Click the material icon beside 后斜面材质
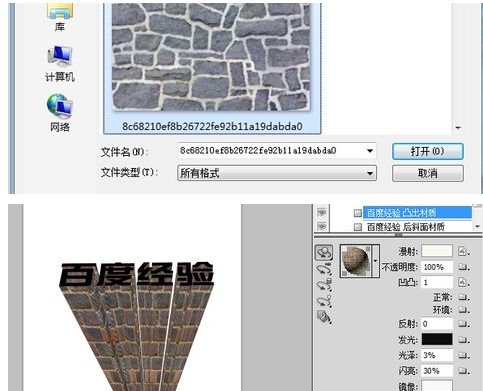Image resolution: width=483 pixels, height=391 pixels. click(358, 227)
